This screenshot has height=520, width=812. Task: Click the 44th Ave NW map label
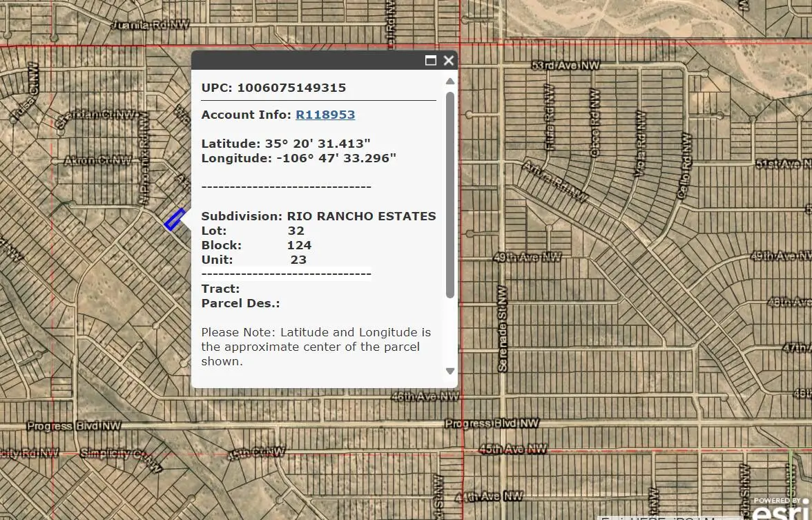click(489, 497)
